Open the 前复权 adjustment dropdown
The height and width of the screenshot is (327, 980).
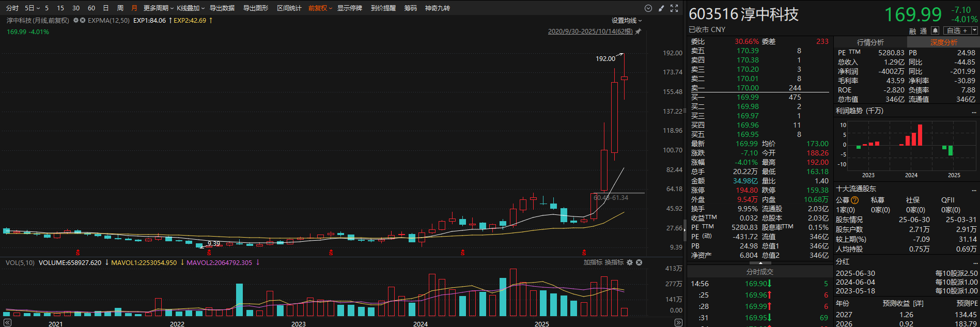pos(320,8)
